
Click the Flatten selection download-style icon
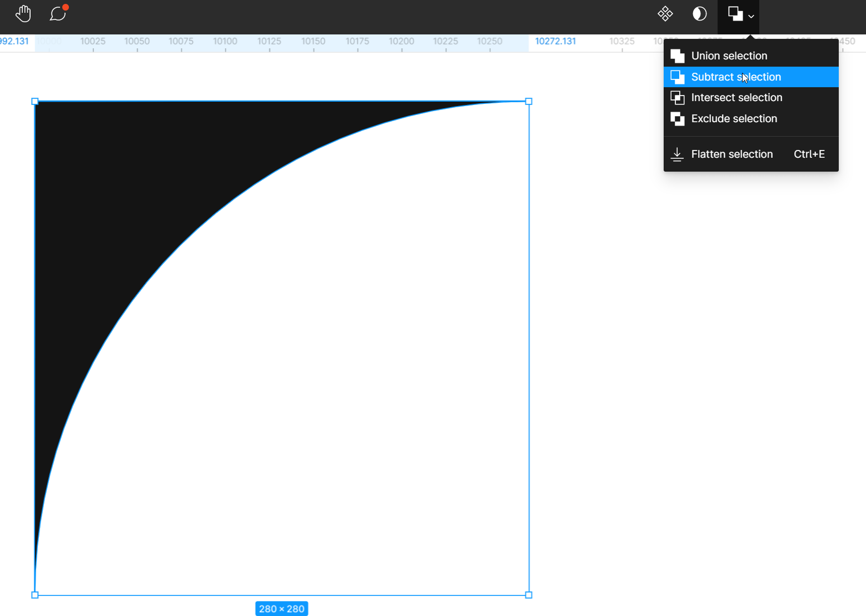[677, 154]
